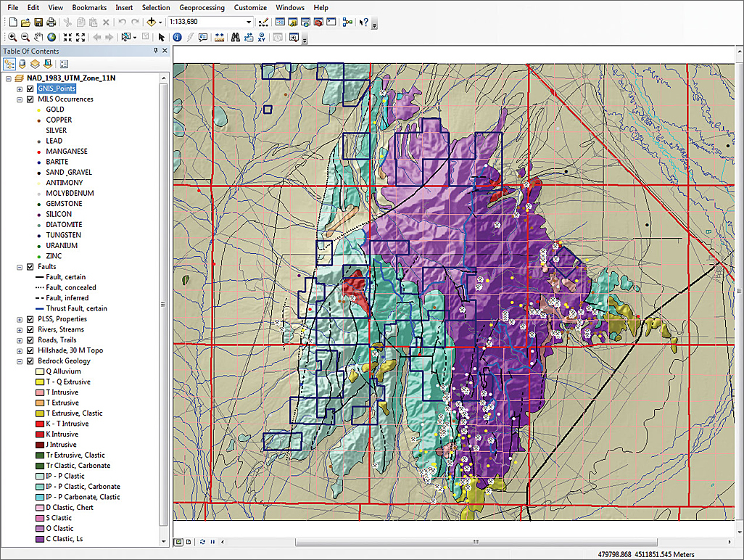Click the C Clastic, Ls purple swatch
This screenshot has width=744, height=560.
(40, 539)
